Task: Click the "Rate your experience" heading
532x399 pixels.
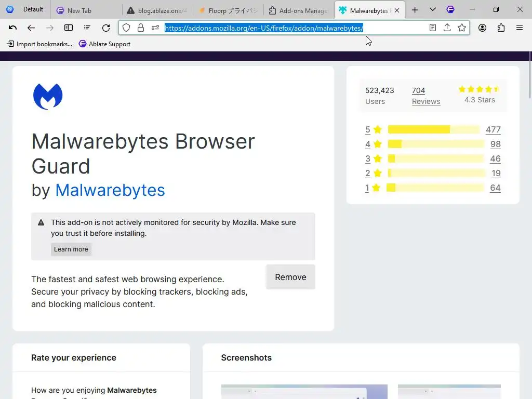Action: tap(74, 357)
